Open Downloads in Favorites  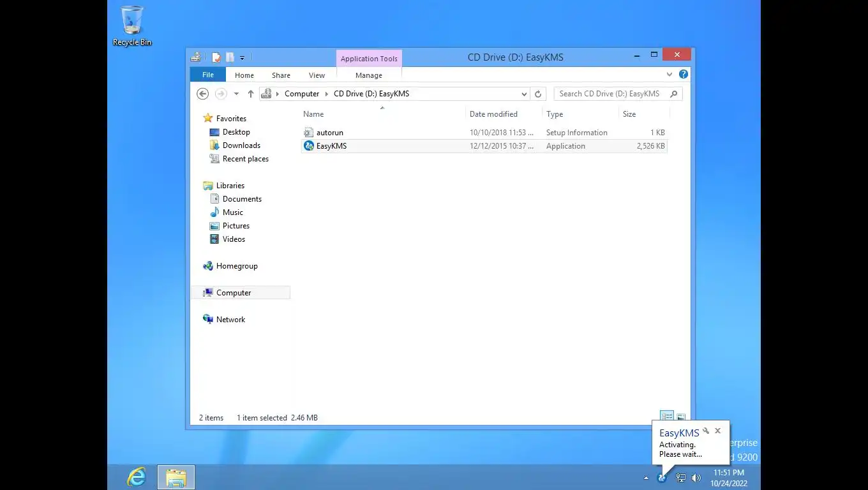click(241, 145)
